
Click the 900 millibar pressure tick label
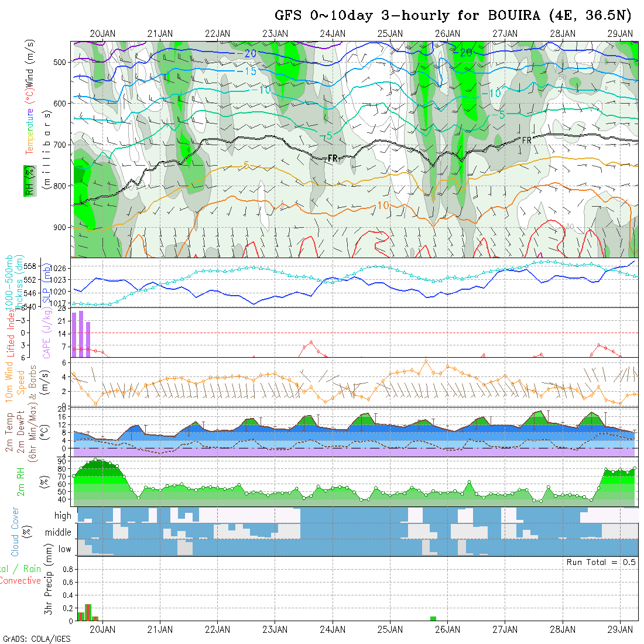coord(61,227)
